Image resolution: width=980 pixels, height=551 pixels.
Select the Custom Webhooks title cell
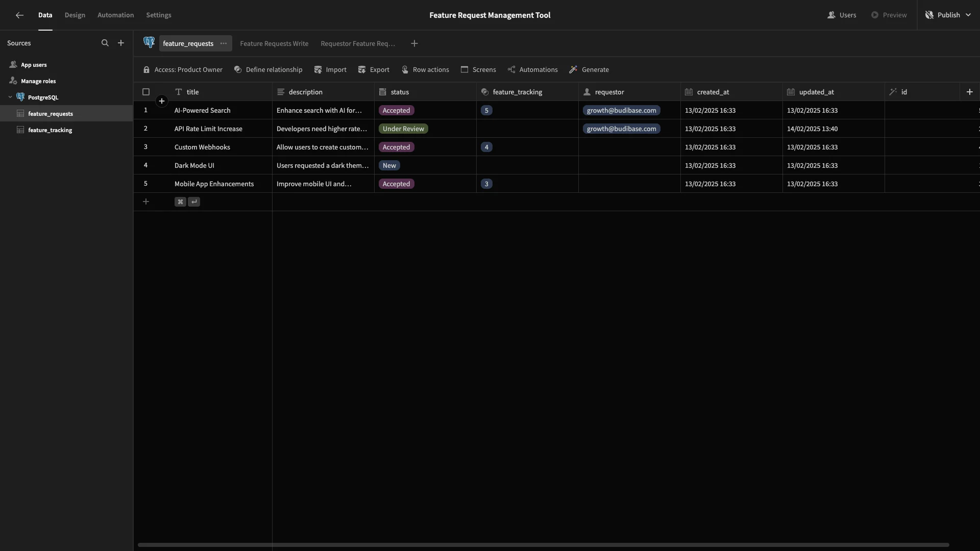(x=221, y=147)
